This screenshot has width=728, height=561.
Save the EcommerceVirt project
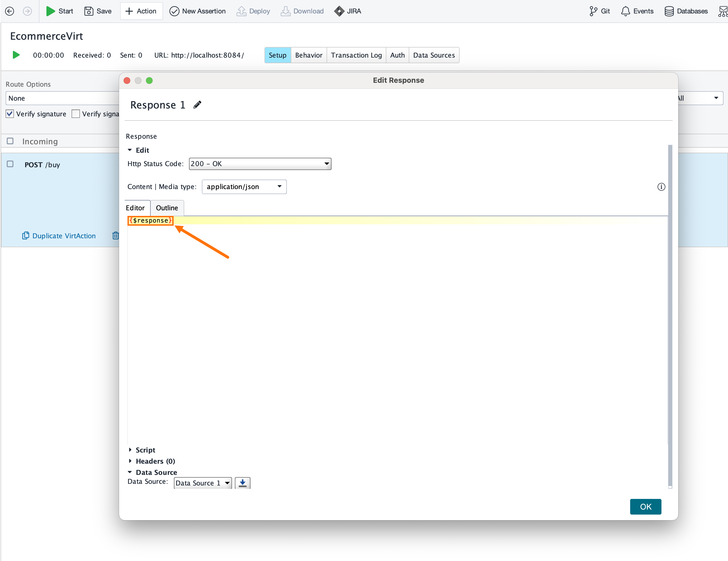click(98, 11)
